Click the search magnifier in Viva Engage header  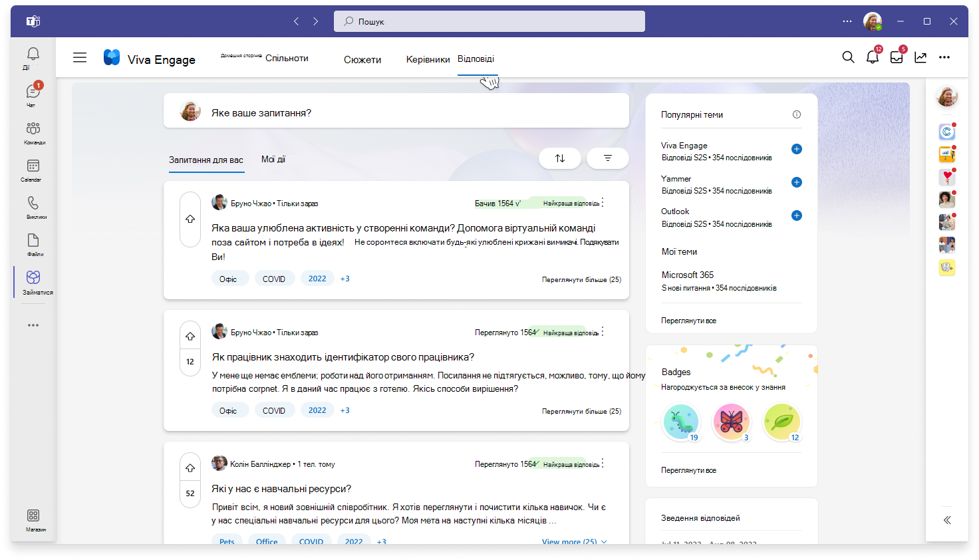tap(848, 57)
